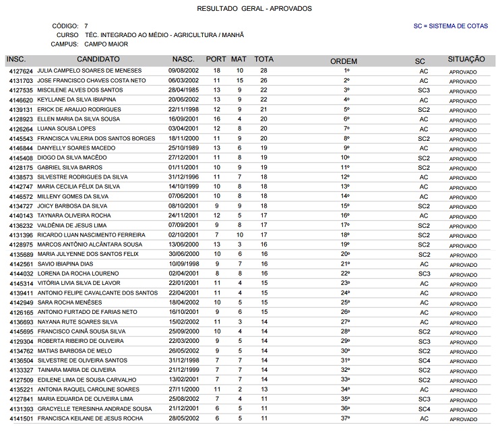Click inscription number 4126264
Viewport: 504px width, 442px height.
coord(21,129)
